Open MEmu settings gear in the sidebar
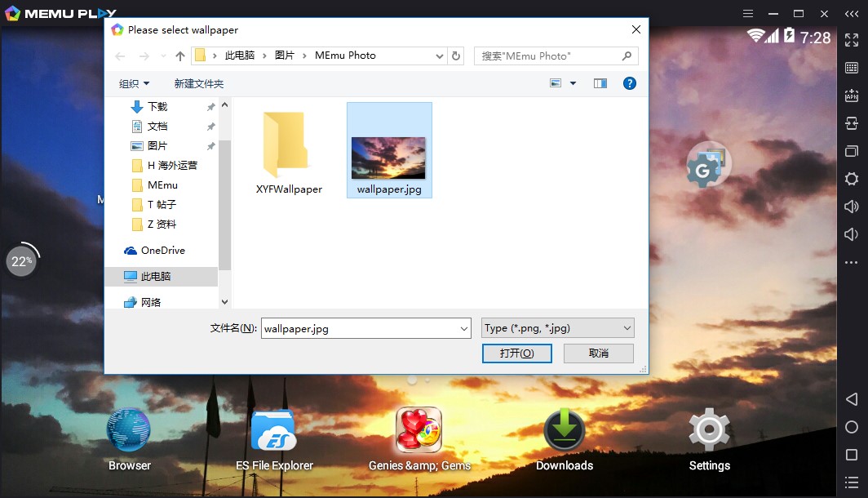The width and height of the screenshot is (868, 498). click(x=851, y=179)
